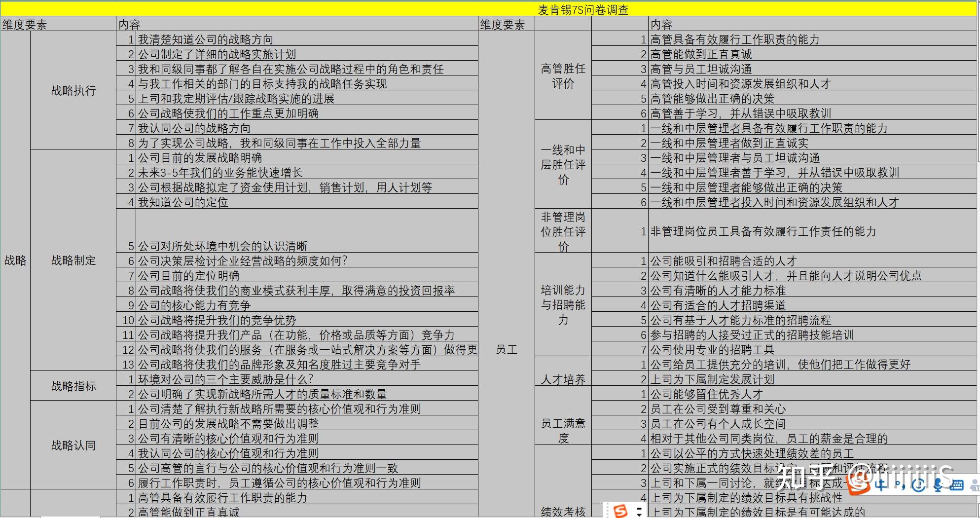The width and height of the screenshot is (980, 518).
Task: Click cell 公司战略使我们的工作重点更加明确
Action: coord(307,113)
